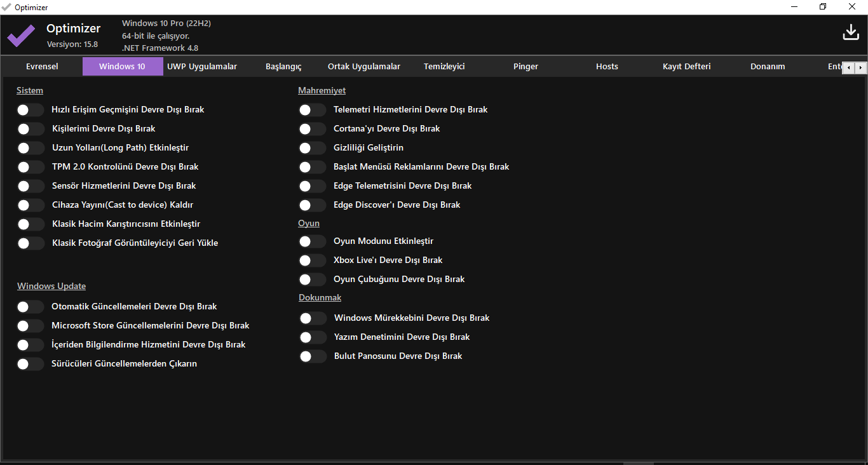
Task: Toggle Cortana'yı Devre Dışı Bırak switch
Action: pos(313,129)
